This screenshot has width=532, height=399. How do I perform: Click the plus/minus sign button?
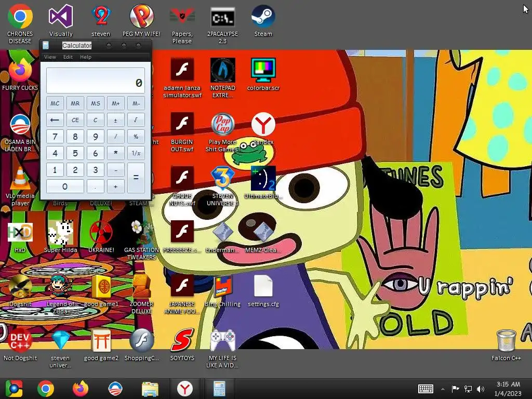pyautogui.click(x=116, y=120)
